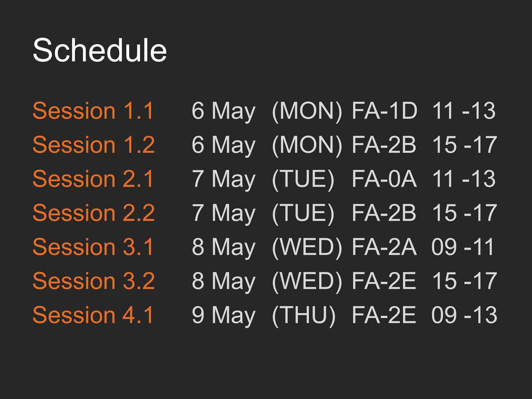Click (TUE) in the Session 2.2 row
Viewport: 532px width, 399px height.
pos(303,213)
